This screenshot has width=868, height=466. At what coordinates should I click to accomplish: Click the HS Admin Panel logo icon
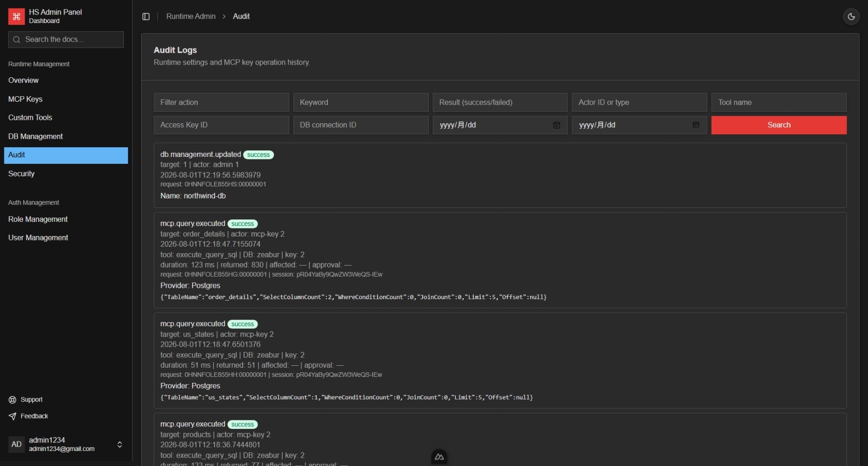click(17, 17)
